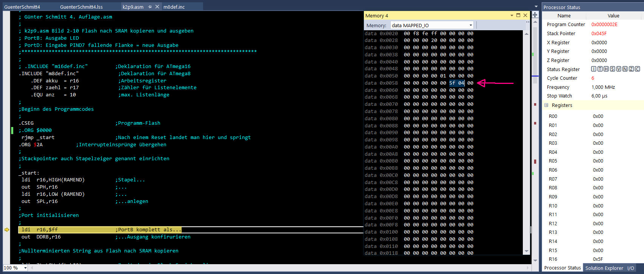Toggle the I flag in Status Register
The image size is (644, 274).
coord(594,69)
